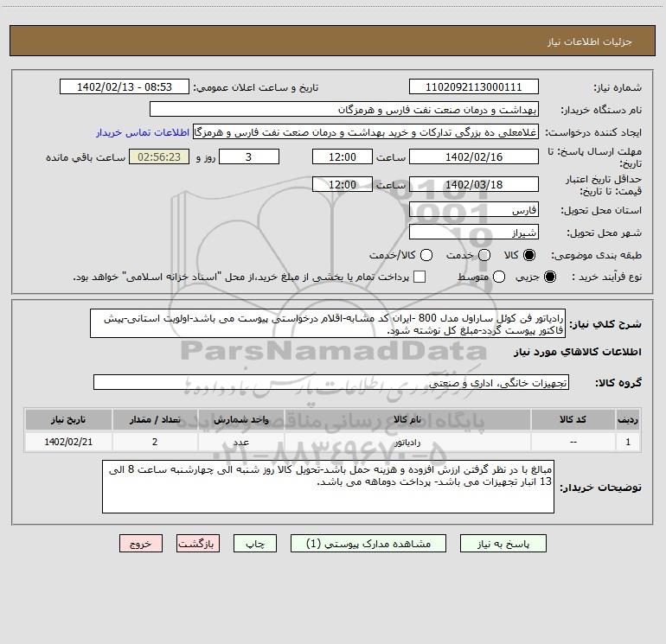Click the بازگشت back button
The height and width of the screenshot is (644, 666).
198,544
